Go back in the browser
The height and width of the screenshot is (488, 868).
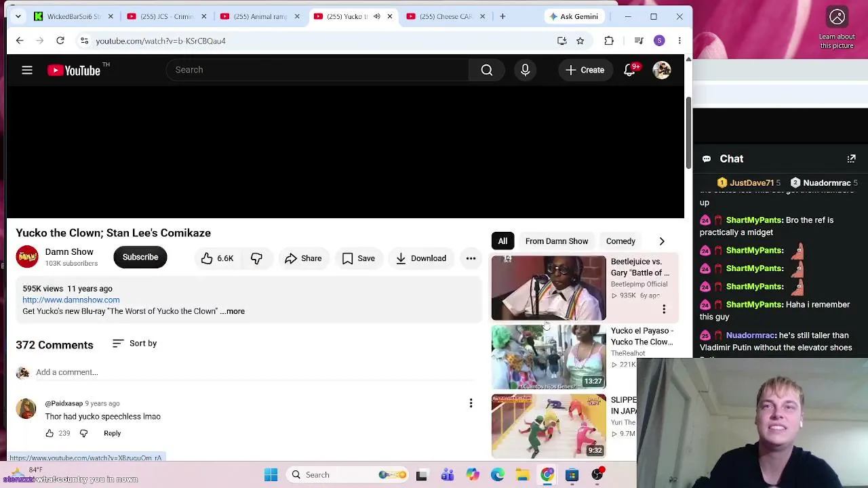20,41
